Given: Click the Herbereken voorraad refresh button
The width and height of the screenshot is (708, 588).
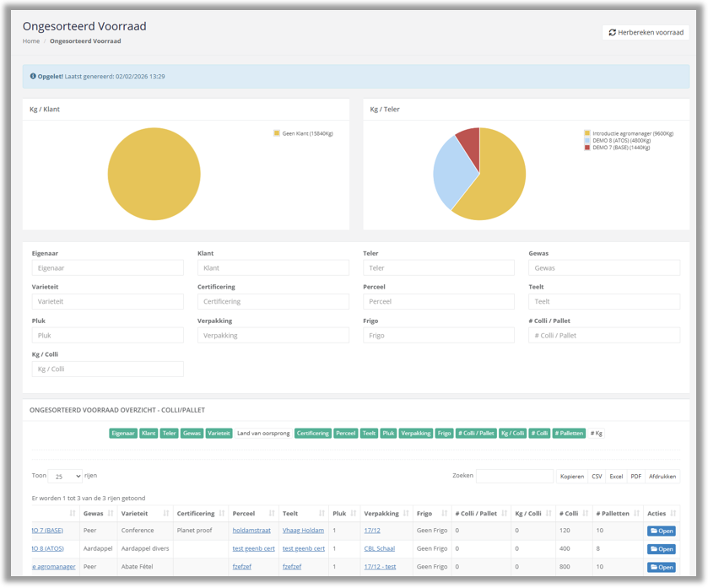Looking at the screenshot, I should [x=646, y=33].
